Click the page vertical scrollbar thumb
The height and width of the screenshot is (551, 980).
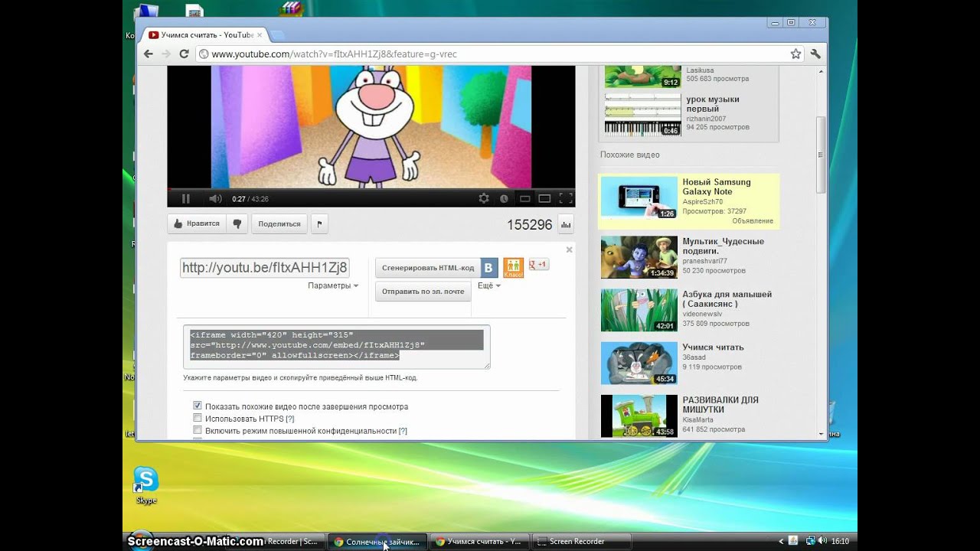pos(821,155)
